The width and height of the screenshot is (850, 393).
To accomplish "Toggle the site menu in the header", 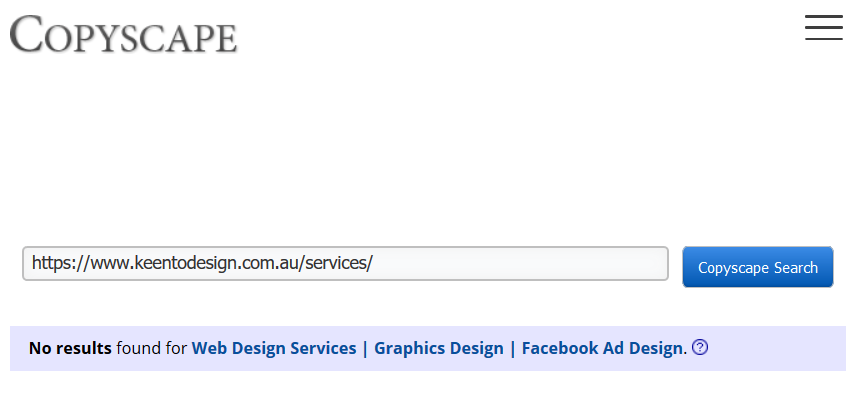I will click(x=823, y=28).
